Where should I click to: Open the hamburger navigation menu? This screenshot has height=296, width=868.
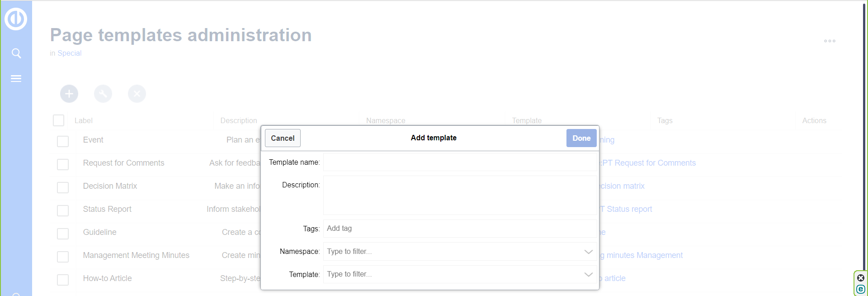coord(16,79)
